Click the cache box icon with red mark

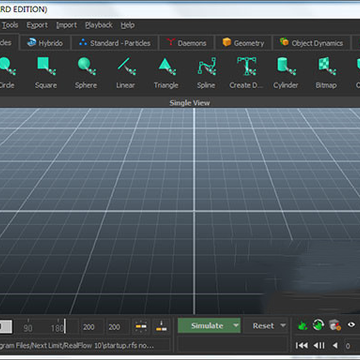(x=335, y=325)
